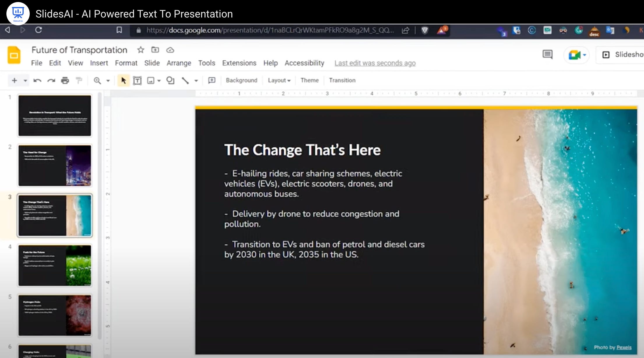Click the move to folder icon

pyautogui.click(x=155, y=50)
